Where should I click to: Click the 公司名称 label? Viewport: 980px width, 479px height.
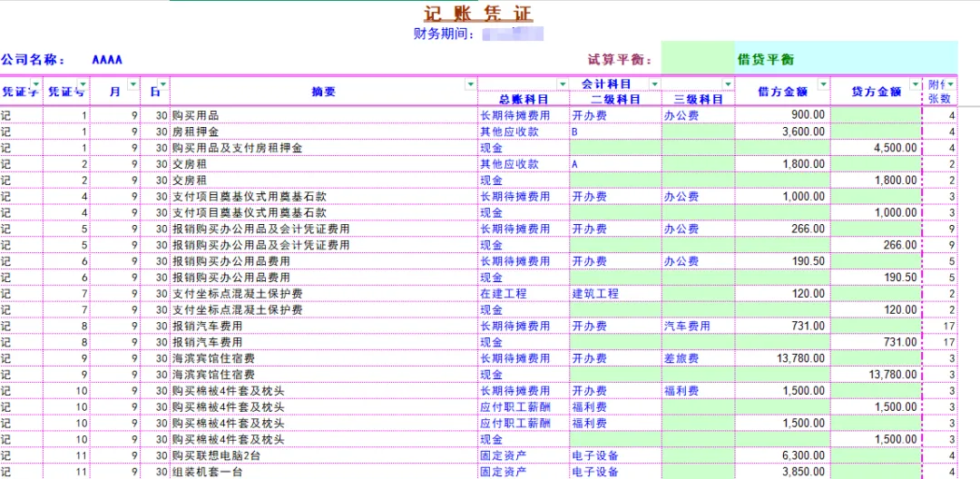click(34, 60)
